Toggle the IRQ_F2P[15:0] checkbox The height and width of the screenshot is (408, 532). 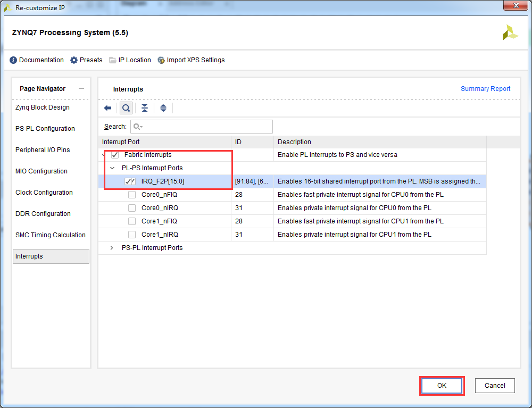130,181
